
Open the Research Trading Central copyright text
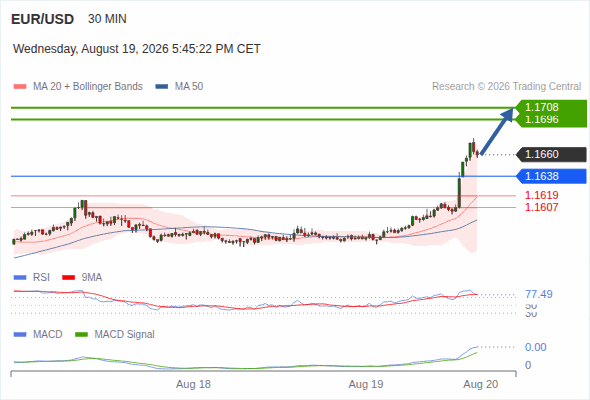point(506,87)
